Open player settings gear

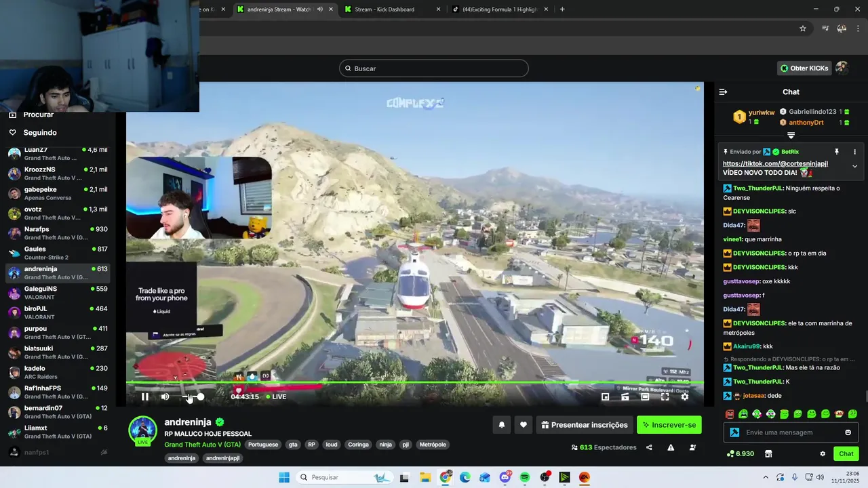click(x=685, y=396)
